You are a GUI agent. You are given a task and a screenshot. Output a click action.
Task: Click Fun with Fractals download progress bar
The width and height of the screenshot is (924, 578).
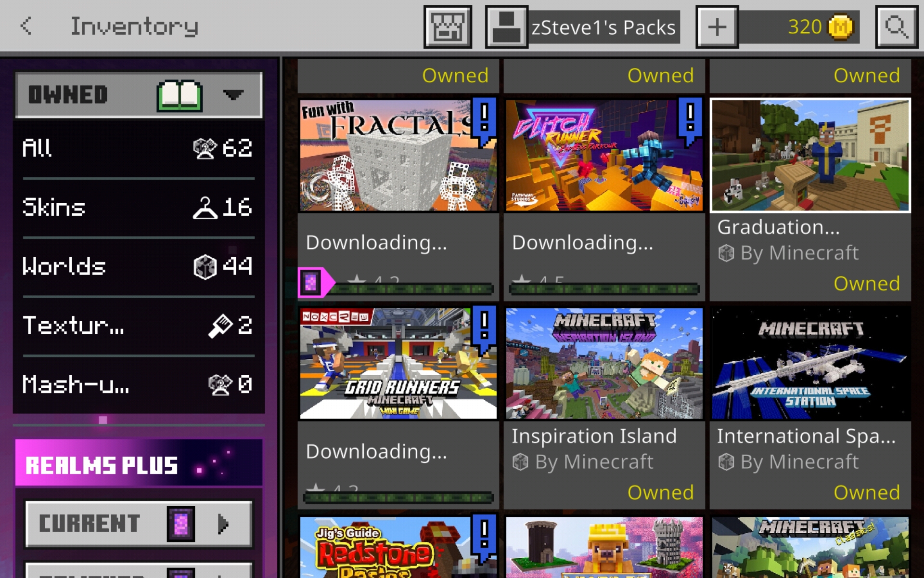tap(411, 289)
